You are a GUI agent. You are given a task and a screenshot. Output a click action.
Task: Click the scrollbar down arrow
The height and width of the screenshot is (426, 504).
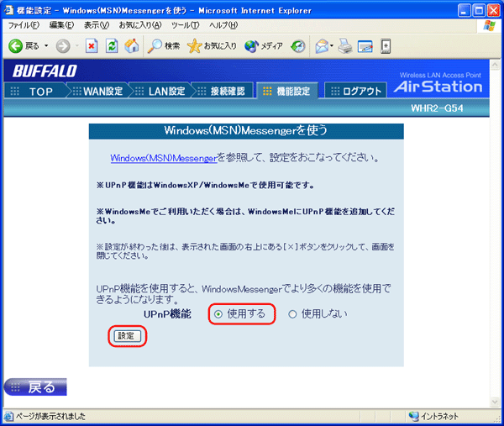[x=495, y=402]
